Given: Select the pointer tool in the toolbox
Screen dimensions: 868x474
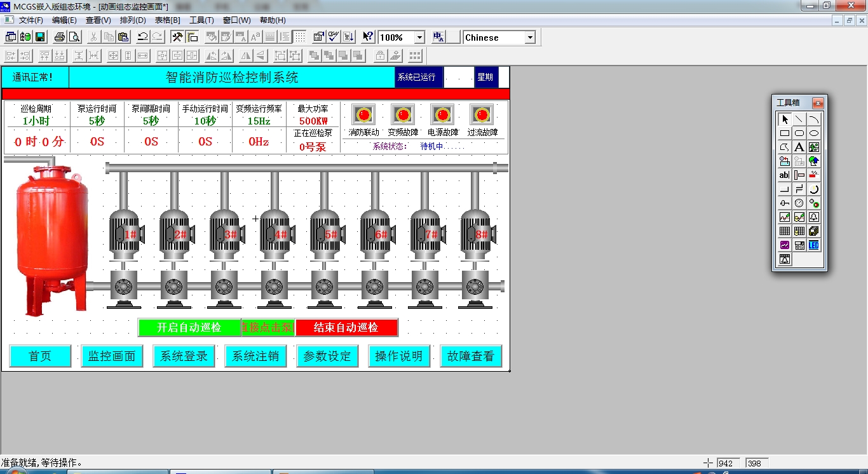Looking at the screenshot, I should pyautogui.click(x=785, y=119).
